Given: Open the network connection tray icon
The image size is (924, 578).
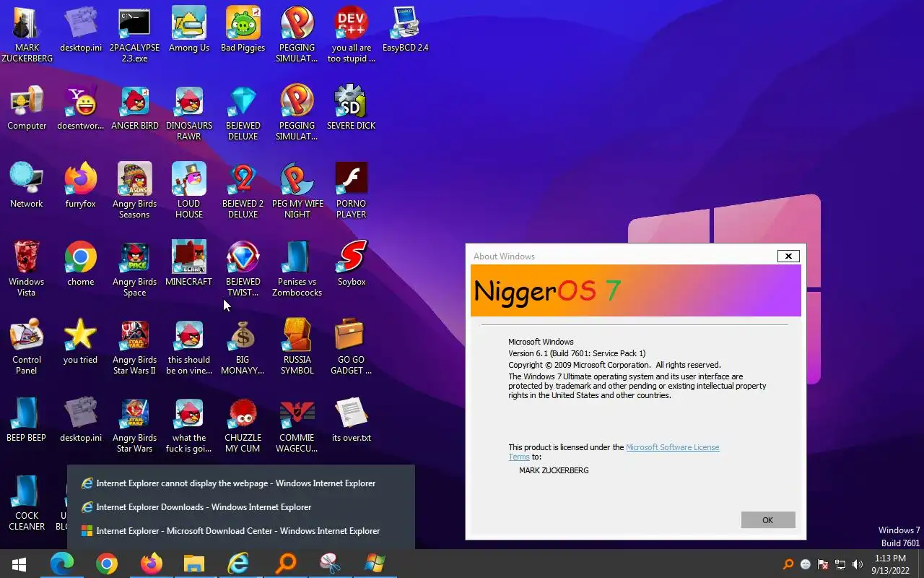Looking at the screenshot, I should coord(840,564).
